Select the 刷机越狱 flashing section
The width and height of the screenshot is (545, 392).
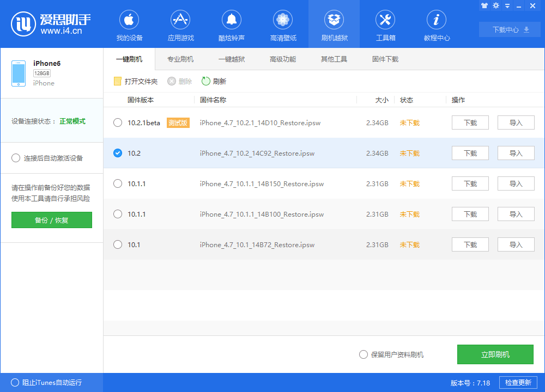334,24
